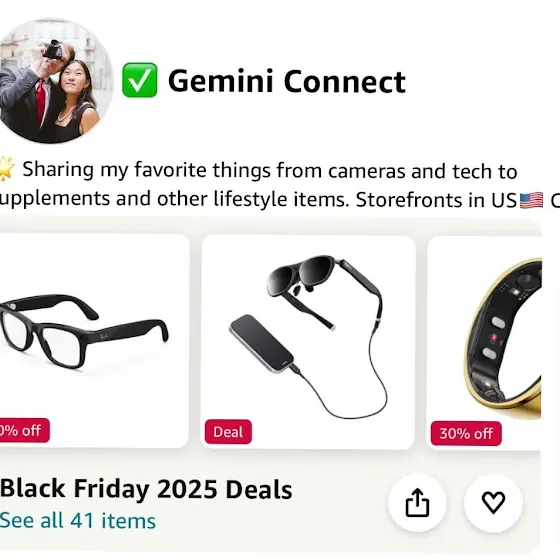Viewport: 560px width, 560px height.
Task: Click the share icon button
Action: click(x=417, y=502)
